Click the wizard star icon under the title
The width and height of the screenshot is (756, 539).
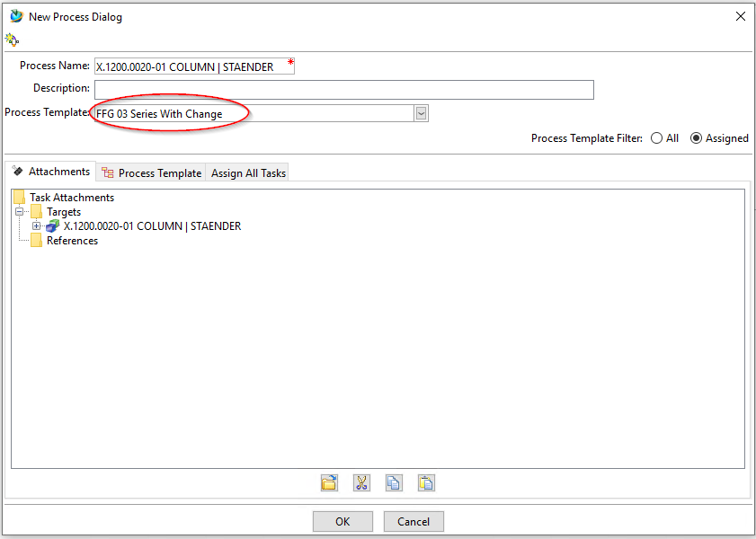click(x=12, y=40)
